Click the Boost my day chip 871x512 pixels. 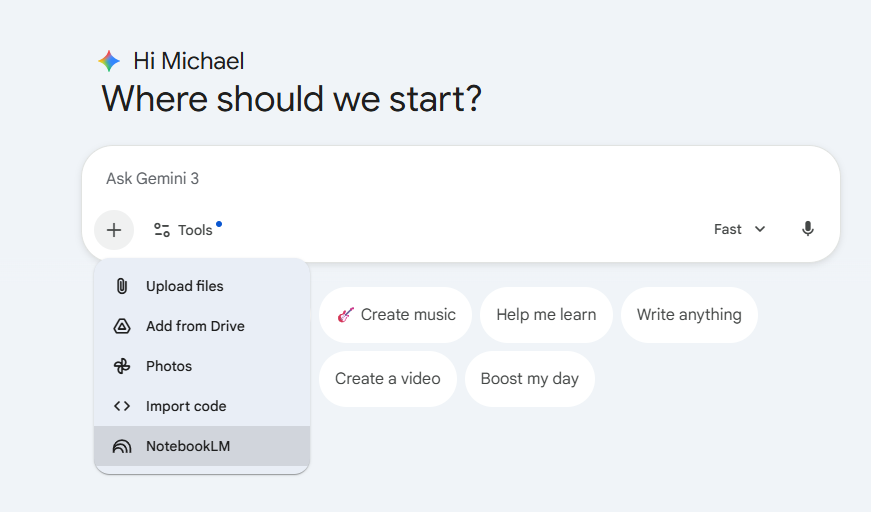(529, 379)
